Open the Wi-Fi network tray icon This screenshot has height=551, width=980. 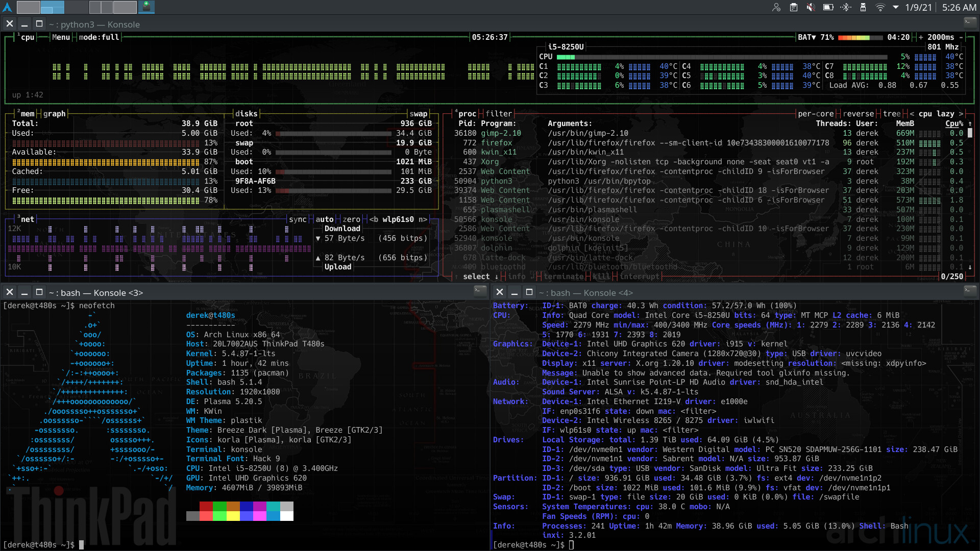tap(880, 7)
